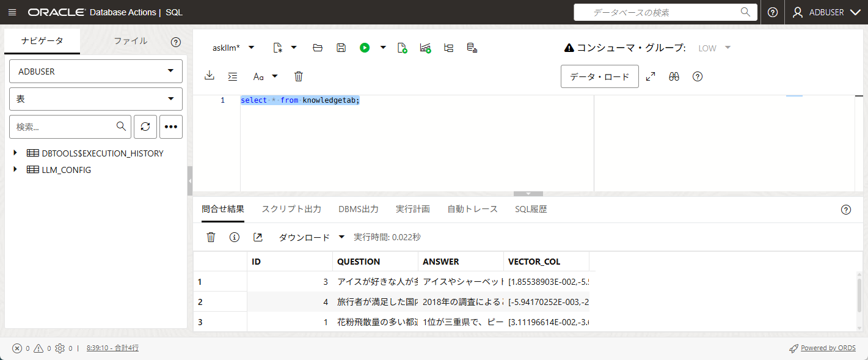Show SQL info icon in results
The height and width of the screenshot is (360, 868).
(234, 237)
